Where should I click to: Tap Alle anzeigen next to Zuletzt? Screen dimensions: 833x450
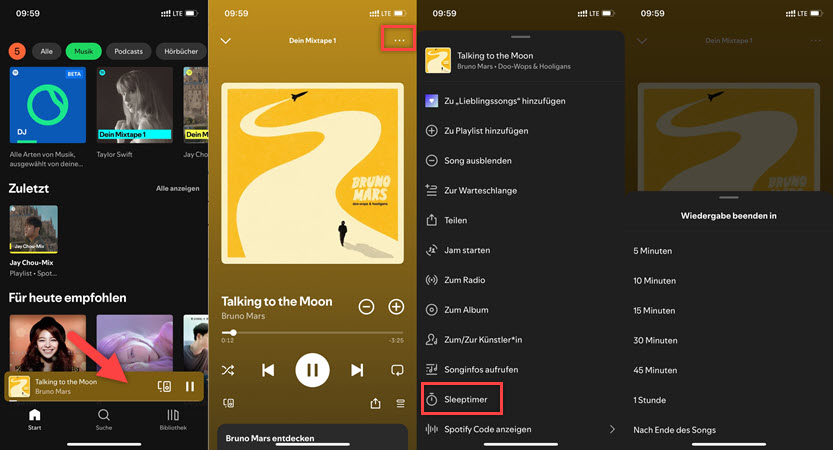(x=177, y=189)
